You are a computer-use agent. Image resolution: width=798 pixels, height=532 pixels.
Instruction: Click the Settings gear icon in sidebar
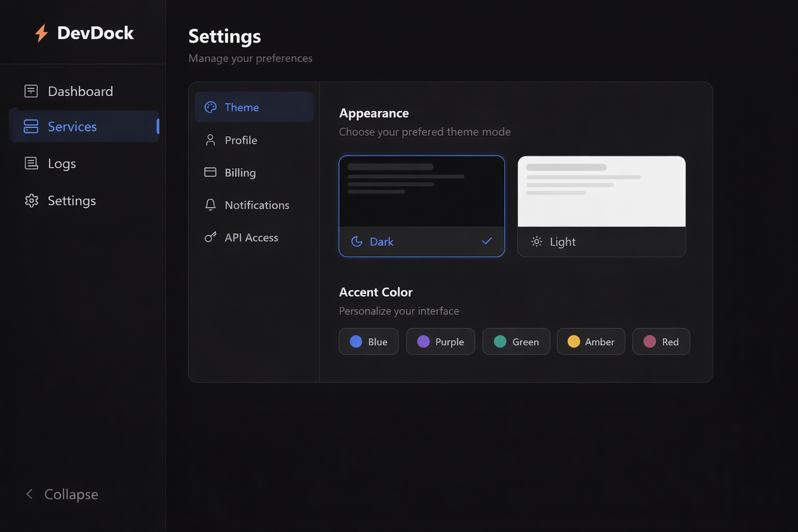tap(31, 201)
